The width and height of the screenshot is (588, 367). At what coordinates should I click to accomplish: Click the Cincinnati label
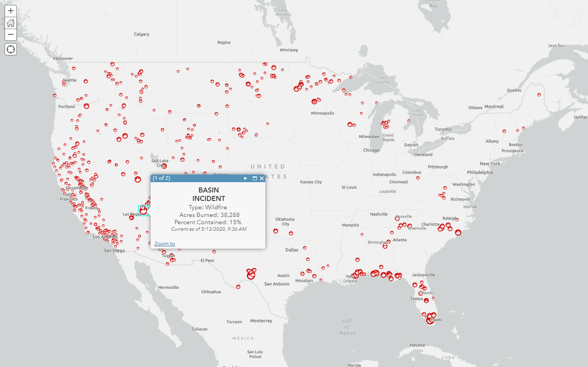[x=398, y=182]
